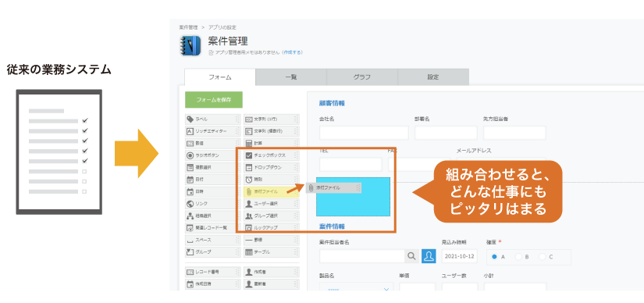Click the 日付 calendar field icon
This screenshot has width=644, height=303.
point(190,180)
